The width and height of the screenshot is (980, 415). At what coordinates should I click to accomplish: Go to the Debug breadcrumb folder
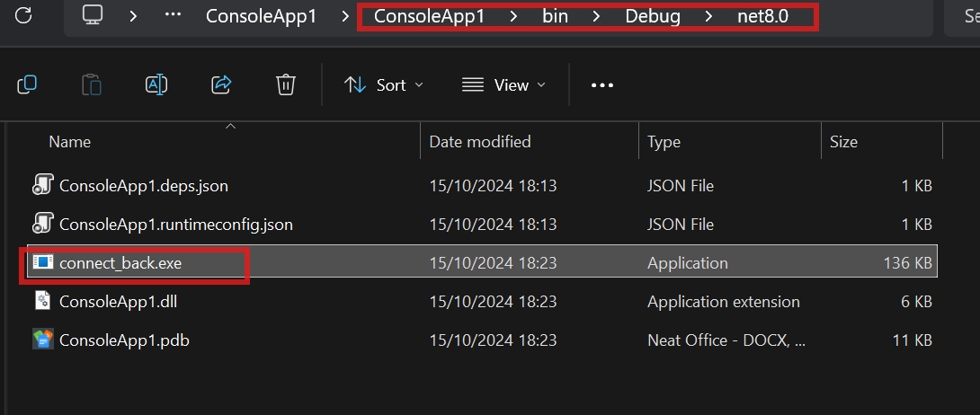pos(653,16)
